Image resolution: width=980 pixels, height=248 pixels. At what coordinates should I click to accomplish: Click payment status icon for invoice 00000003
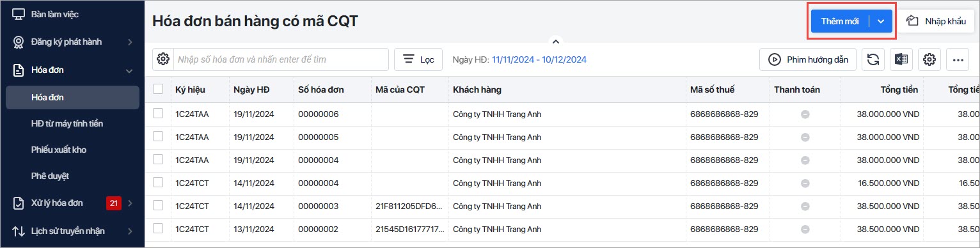pyautogui.click(x=805, y=206)
